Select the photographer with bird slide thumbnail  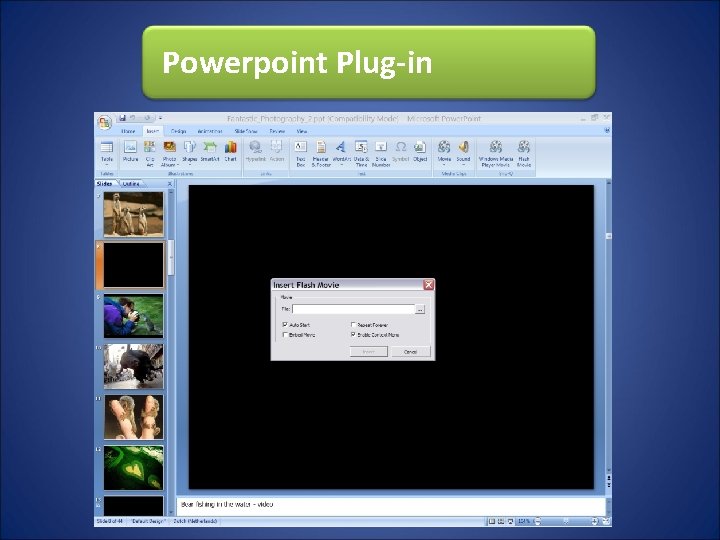pos(133,316)
